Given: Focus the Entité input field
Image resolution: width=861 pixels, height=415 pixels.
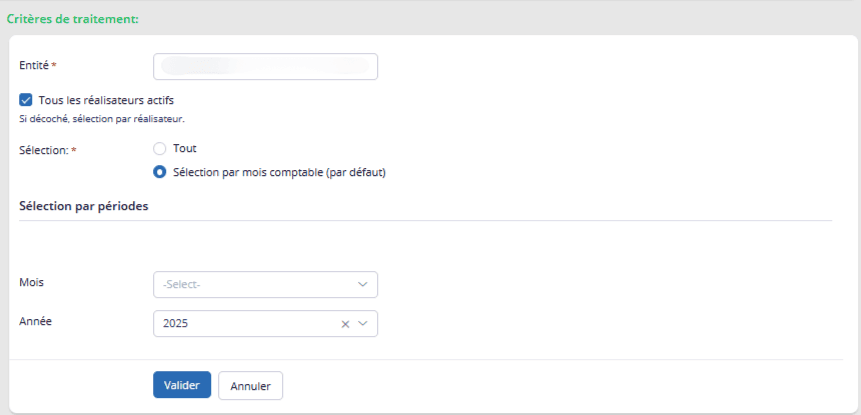Looking at the screenshot, I should pos(265,66).
